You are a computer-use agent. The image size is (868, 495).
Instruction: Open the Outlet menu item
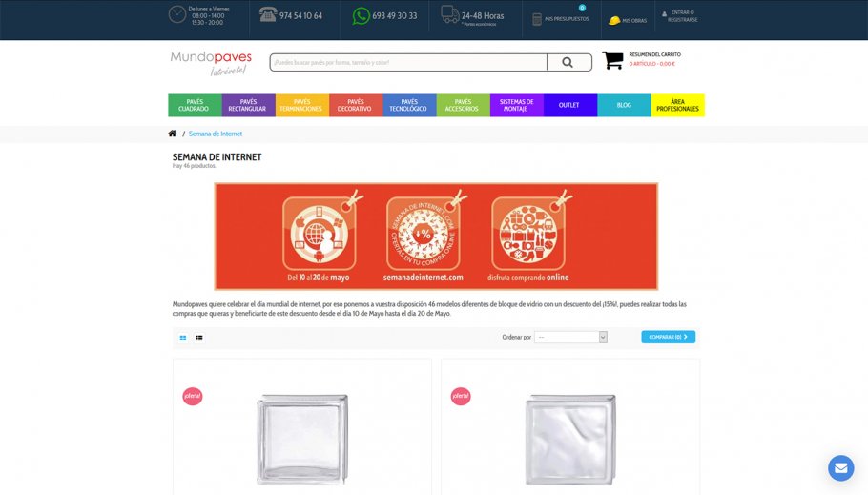coord(570,105)
